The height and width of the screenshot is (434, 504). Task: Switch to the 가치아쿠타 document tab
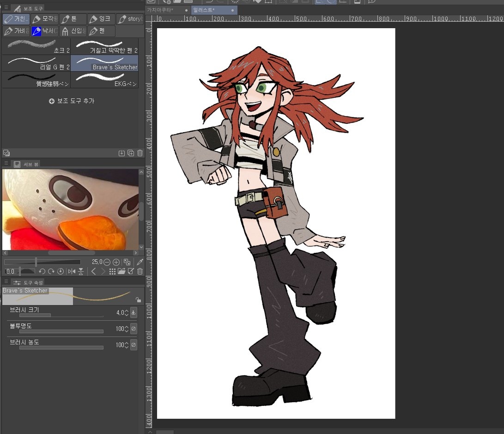pyautogui.click(x=160, y=10)
